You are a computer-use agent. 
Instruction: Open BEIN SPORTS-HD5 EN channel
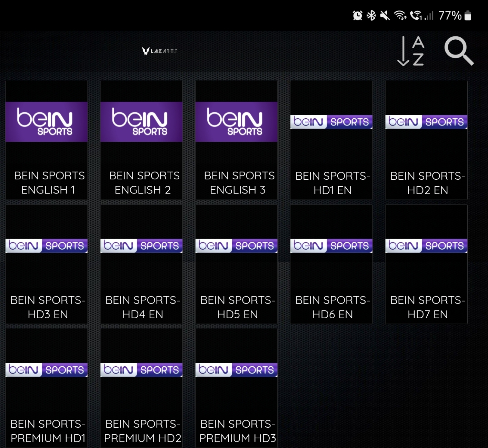click(x=236, y=265)
